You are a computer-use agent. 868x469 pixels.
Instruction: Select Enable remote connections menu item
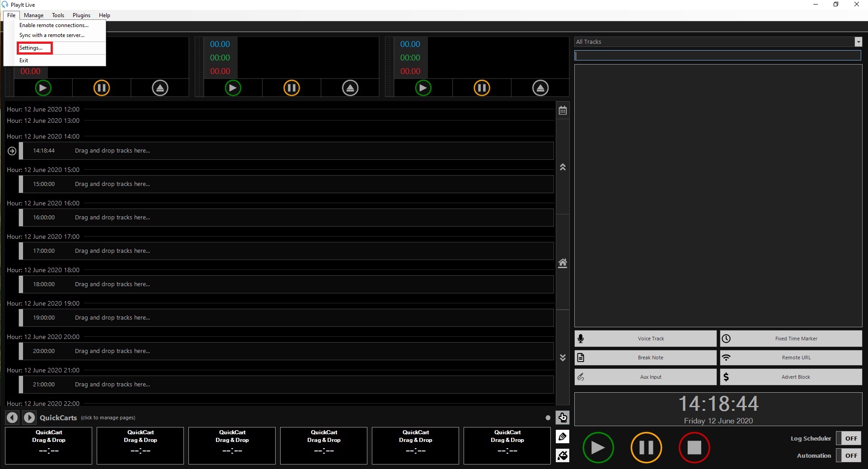coord(54,25)
